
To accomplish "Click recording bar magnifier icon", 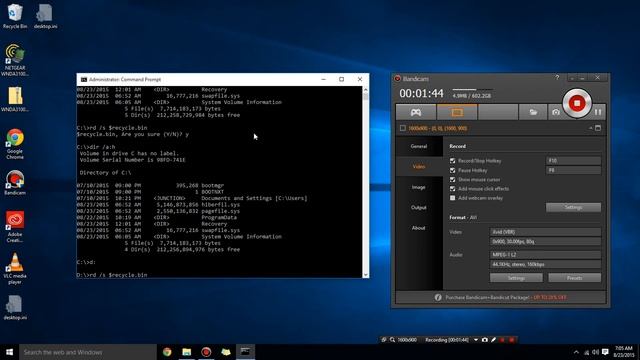I will coord(392,340).
